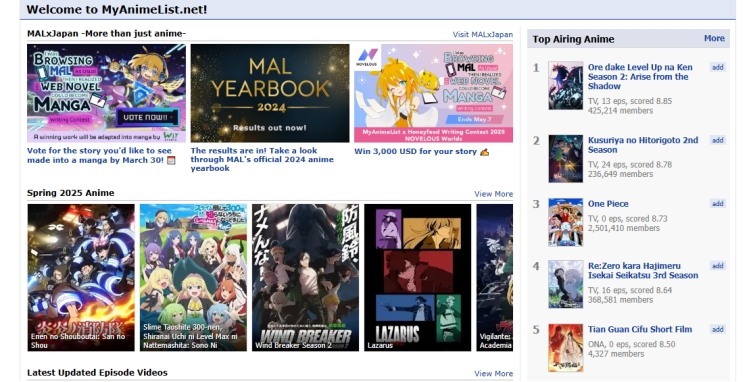Open the Ore dake Level Up thumbnail
The height and width of the screenshot is (382, 752).
(566, 86)
